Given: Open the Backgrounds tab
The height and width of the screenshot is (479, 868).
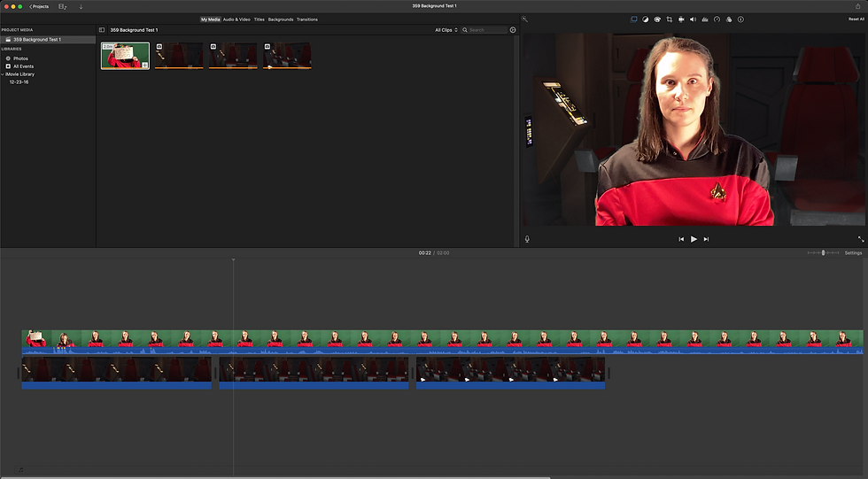Looking at the screenshot, I should click(281, 19).
